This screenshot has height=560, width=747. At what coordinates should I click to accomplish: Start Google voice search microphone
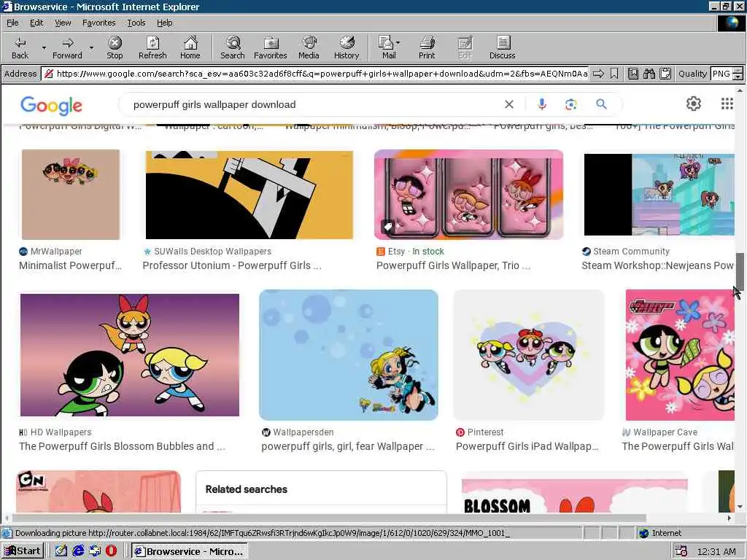542,104
